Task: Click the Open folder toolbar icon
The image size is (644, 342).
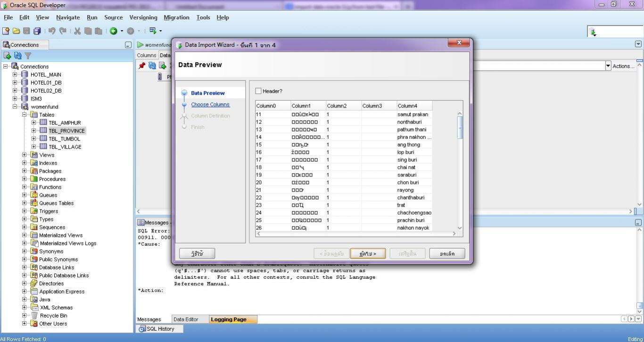Action: pyautogui.click(x=16, y=31)
